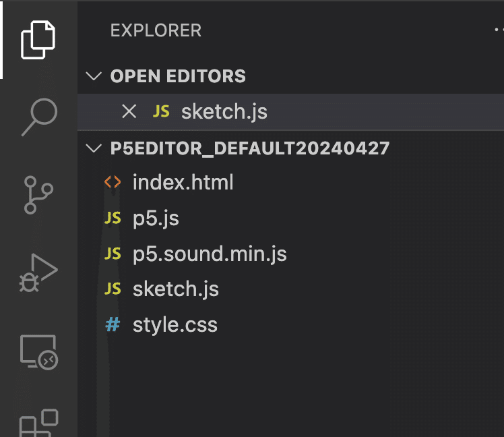Screen dimensions: 504x437
Task: Collapse the P5EDITOR_DEFAULT20240427 folder chevron
Action: click(x=94, y=148)
